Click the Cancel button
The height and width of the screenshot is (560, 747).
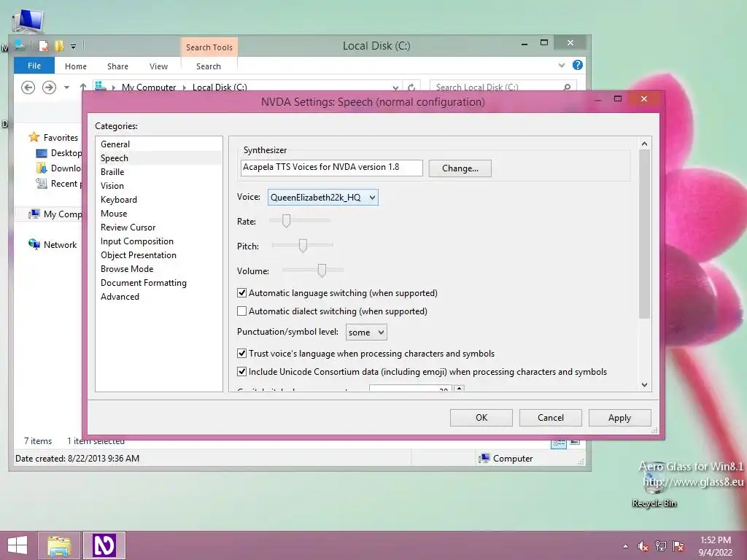[x=550, y=418]
